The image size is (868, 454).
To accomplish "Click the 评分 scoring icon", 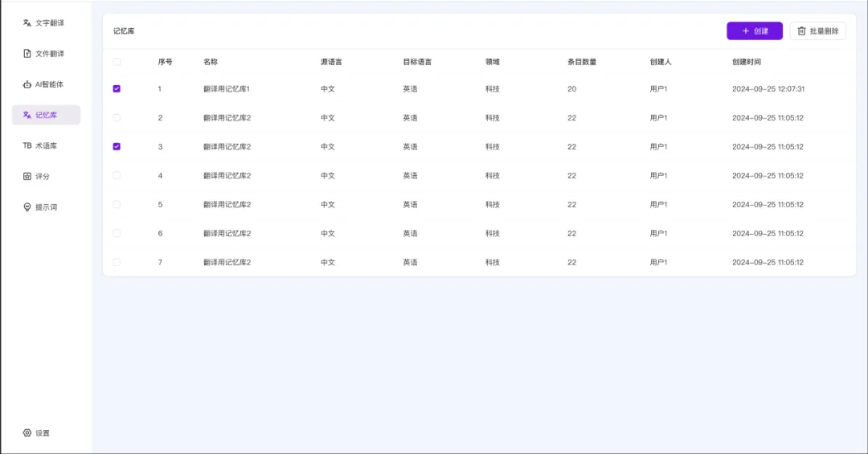I will [x=27, y=176].
